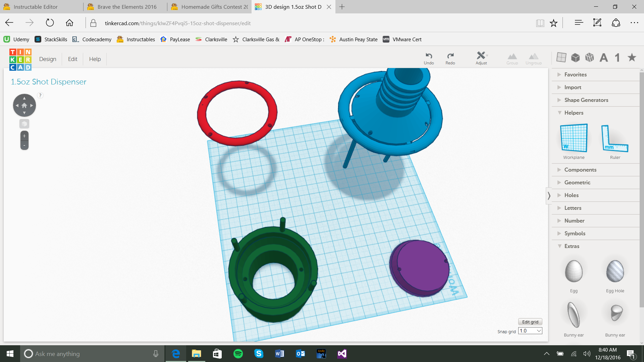Image resolution: width=644 pixels, height=362 pixels.
Task: Select the Ruler helper tool
Action: point(615,138)
